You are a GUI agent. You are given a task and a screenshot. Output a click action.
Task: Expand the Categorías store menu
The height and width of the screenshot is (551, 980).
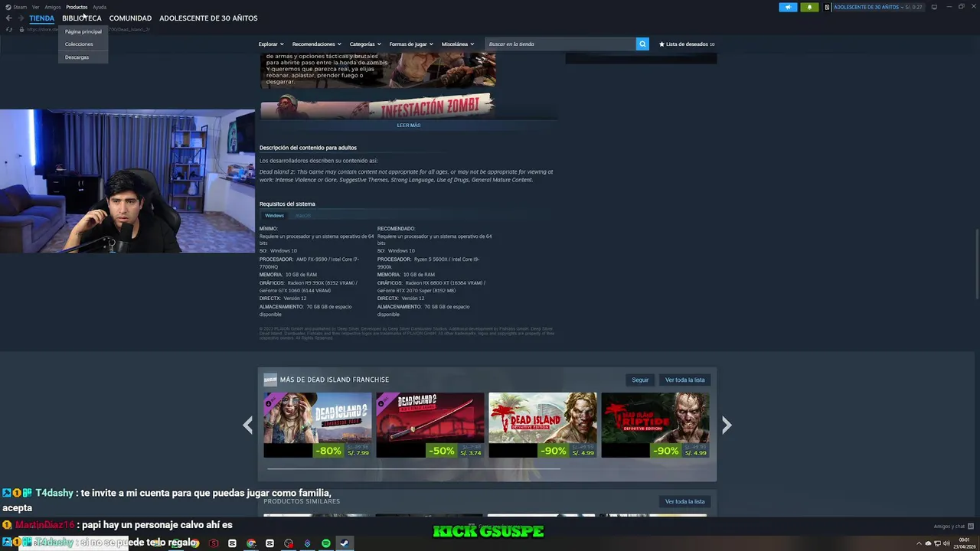[x=365, y=44]
